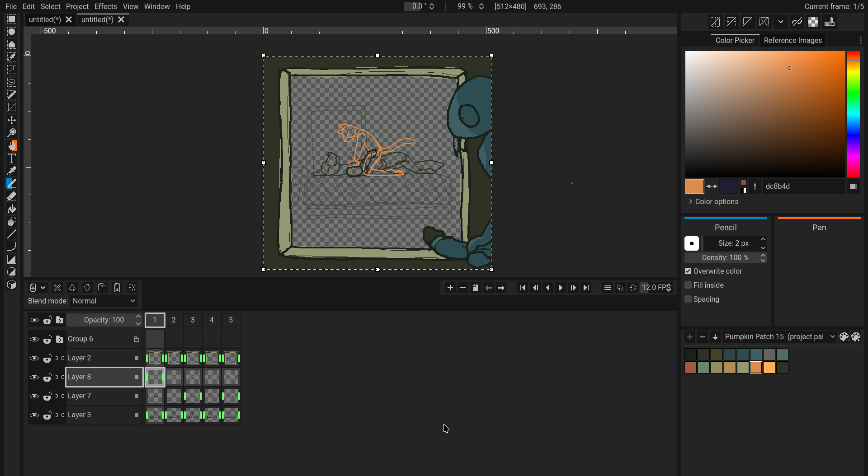The width and height of the screenshot is (868, 476).
Task: Open the Project menu
Action: 77,6
